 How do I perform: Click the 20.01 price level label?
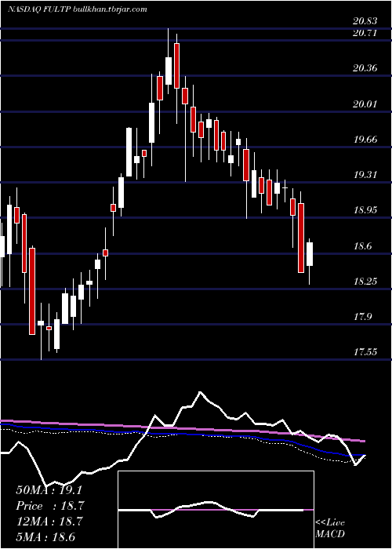pyautogui.click(x=365, y=104)
